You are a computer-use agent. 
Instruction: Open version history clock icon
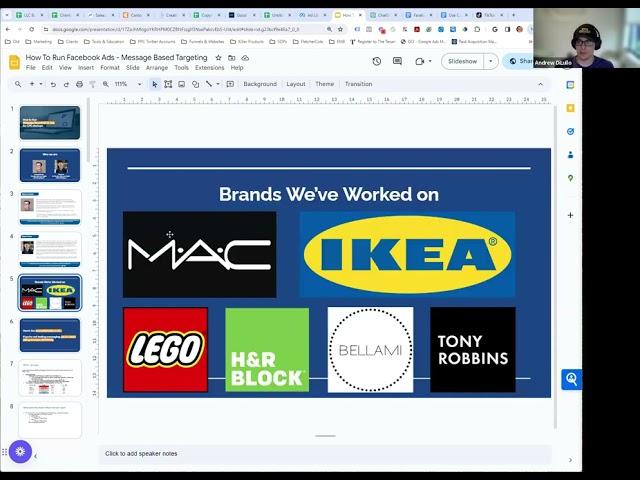point(377,61)
